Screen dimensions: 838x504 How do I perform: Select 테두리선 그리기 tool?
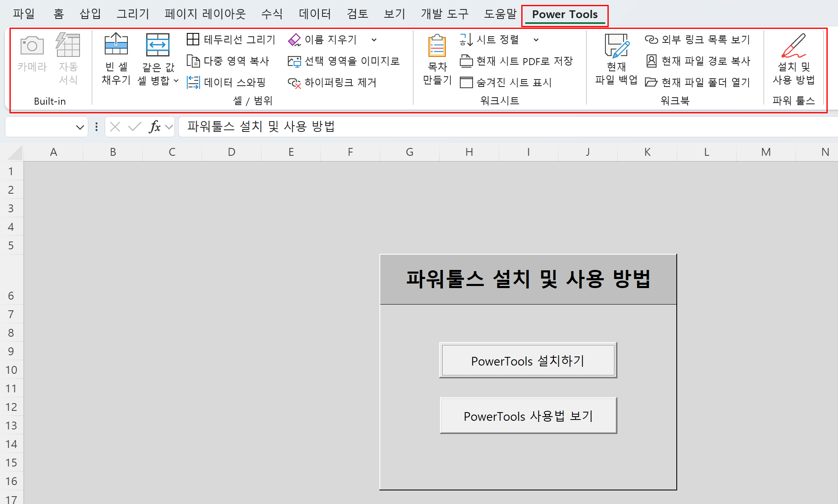point(231,40)
